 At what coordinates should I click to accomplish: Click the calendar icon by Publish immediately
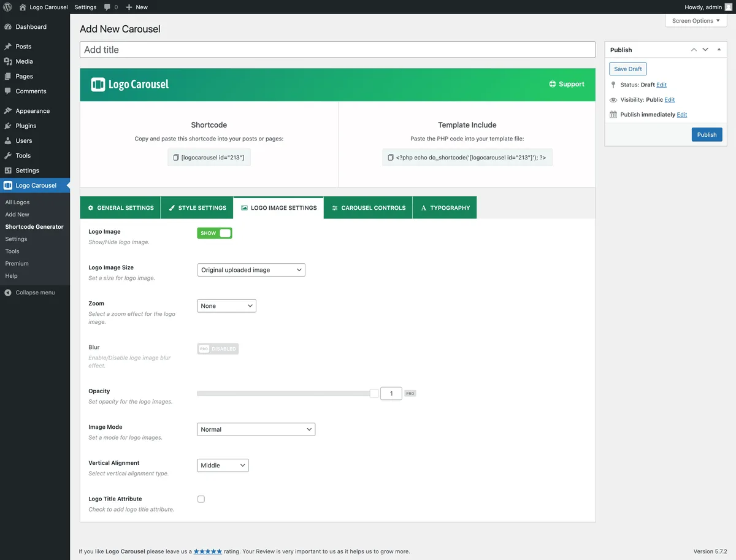pyautogui.click(x=613, y=115)
